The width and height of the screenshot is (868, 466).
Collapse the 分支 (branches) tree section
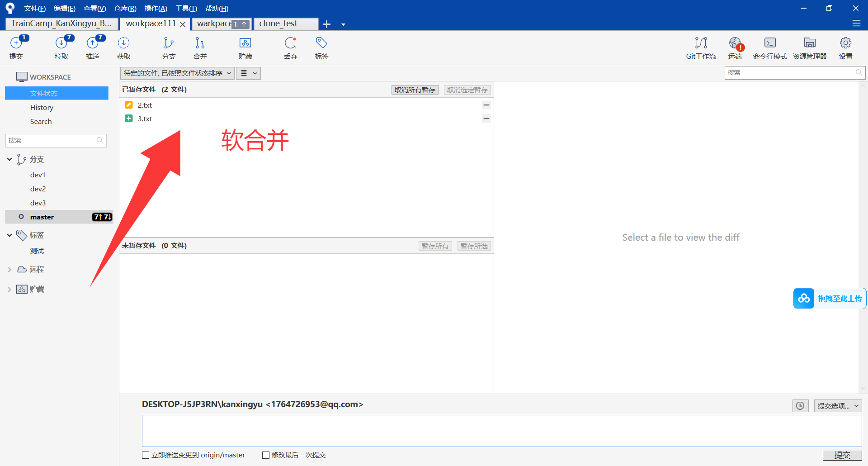tap(9, 159)
